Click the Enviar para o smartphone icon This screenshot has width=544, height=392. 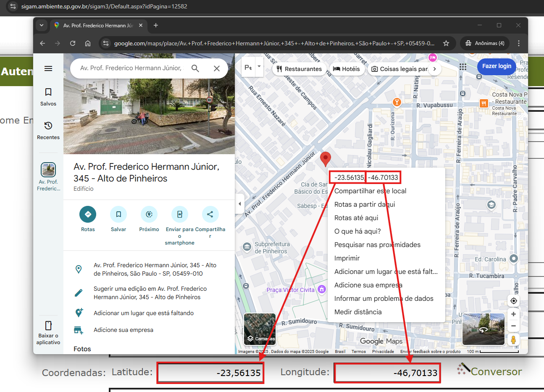179,214
